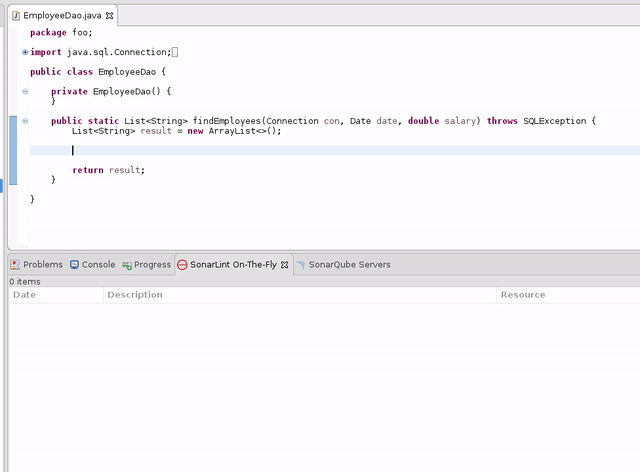Select the EmployeeDao.java editor tab

[x=62, y=16]
